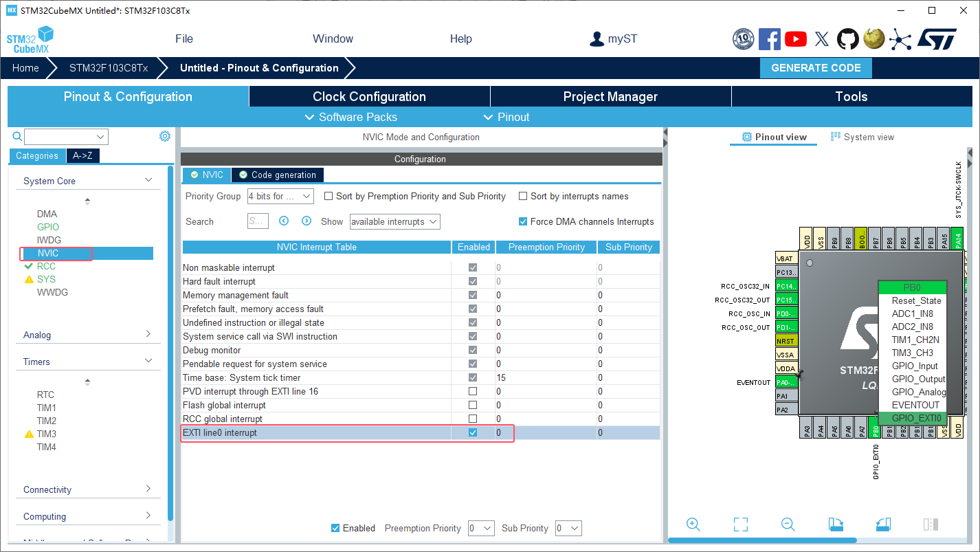Go to previous search result arrow

[x=284, y=221]
